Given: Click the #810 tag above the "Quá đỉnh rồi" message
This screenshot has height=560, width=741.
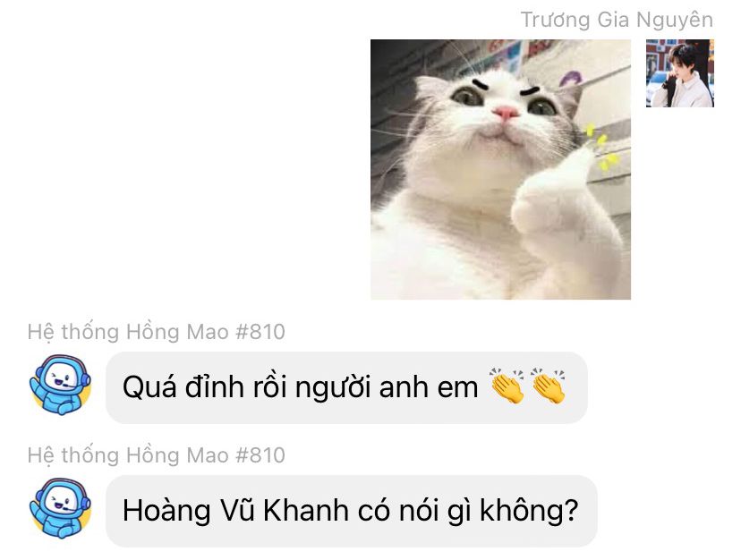Looking at the screenshot, I should point(260,332).
